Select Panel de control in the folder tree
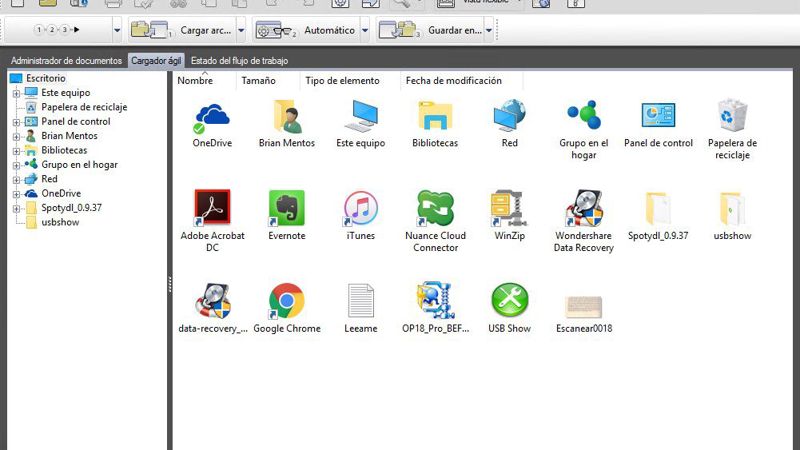 pos(76,121)
